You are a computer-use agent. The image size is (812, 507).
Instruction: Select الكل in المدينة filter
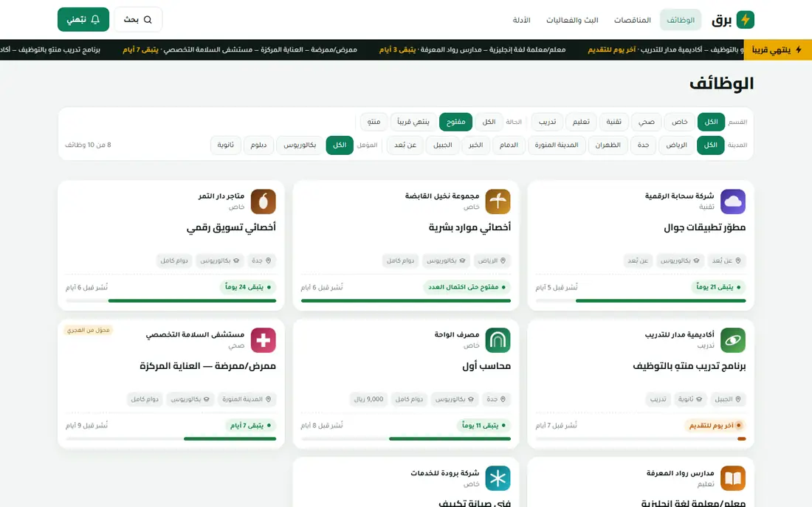coord(710,145)
